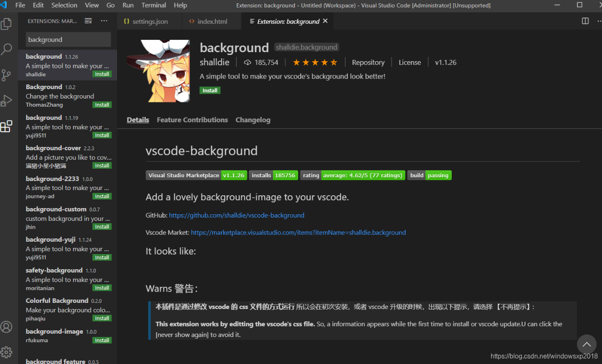The width and height of the screenshot is (602, 364).
Task: Select the Changelog tab
Action: coord(253,120)
